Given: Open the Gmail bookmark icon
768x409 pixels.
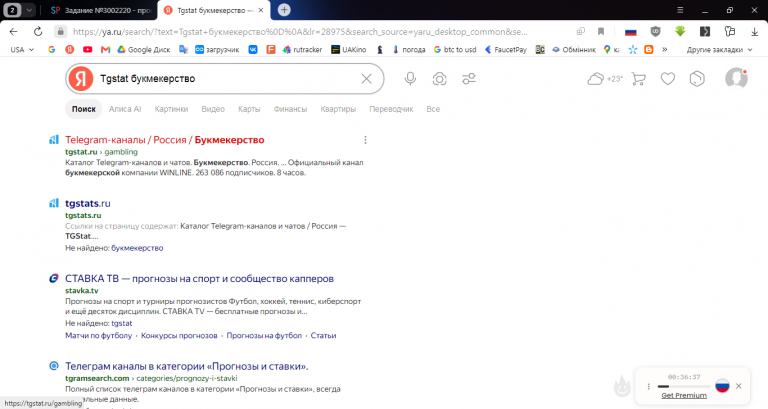Looking at the screenshot, I should tap(105, 49).
